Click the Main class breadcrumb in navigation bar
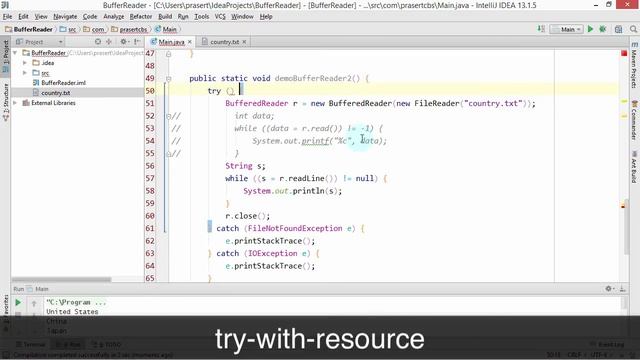Screen dimensions: 640x360 (166, 29)
